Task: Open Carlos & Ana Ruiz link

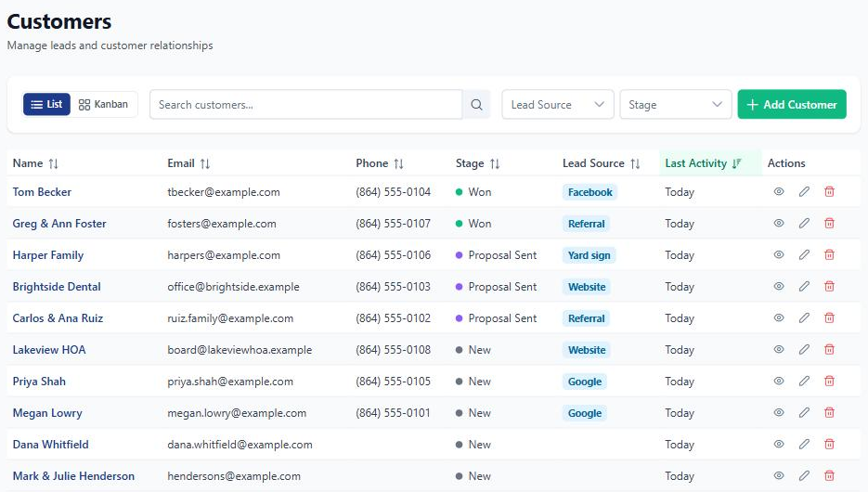Action: [58, 318]
